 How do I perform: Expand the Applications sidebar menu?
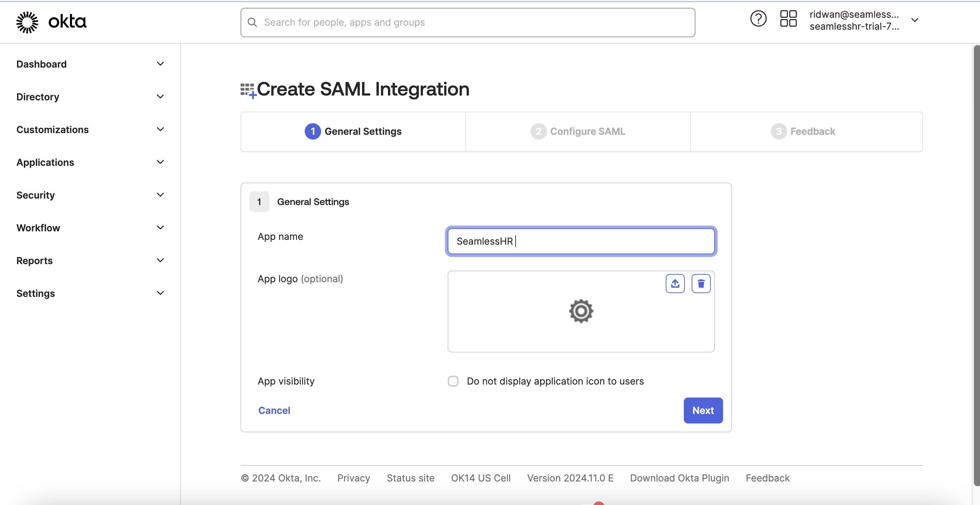pos(160,162)
